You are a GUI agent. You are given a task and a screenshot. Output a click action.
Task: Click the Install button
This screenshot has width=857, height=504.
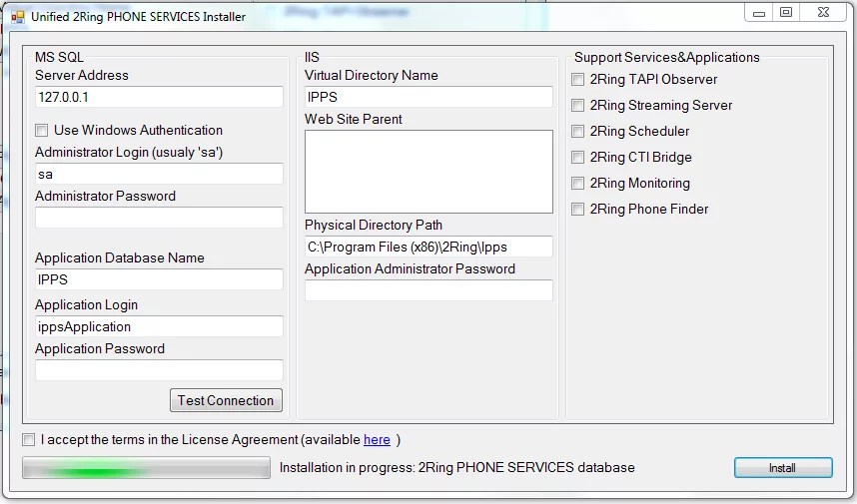[x=783, y=468]
